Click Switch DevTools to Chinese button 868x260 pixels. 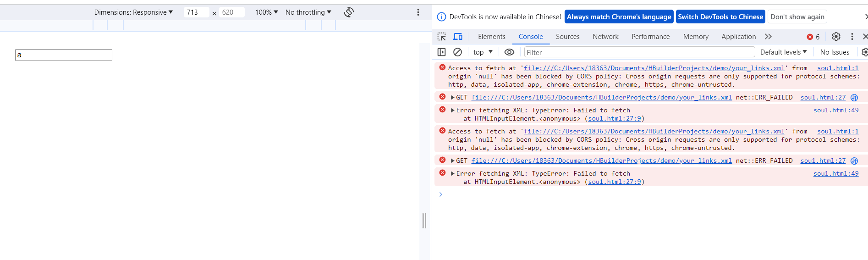point(720,17)
